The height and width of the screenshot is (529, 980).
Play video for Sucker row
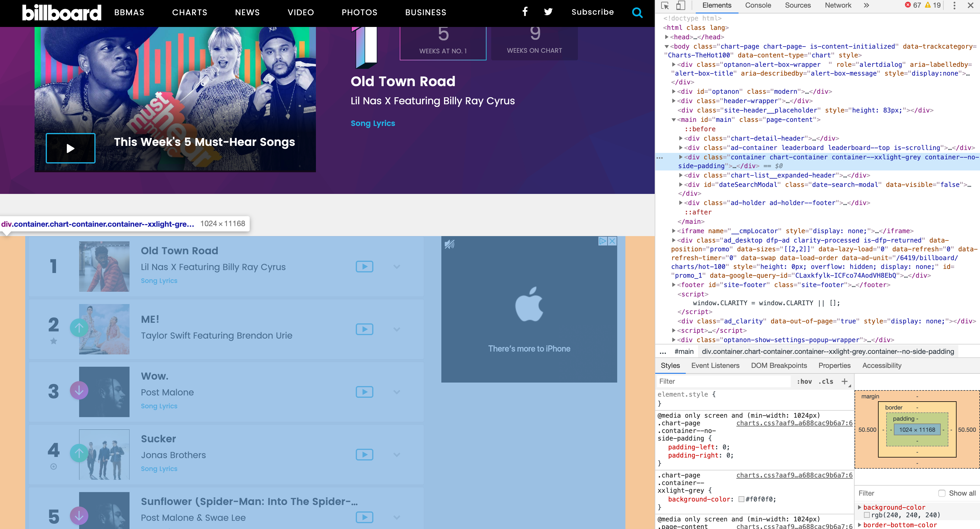[x=365, y=455]
